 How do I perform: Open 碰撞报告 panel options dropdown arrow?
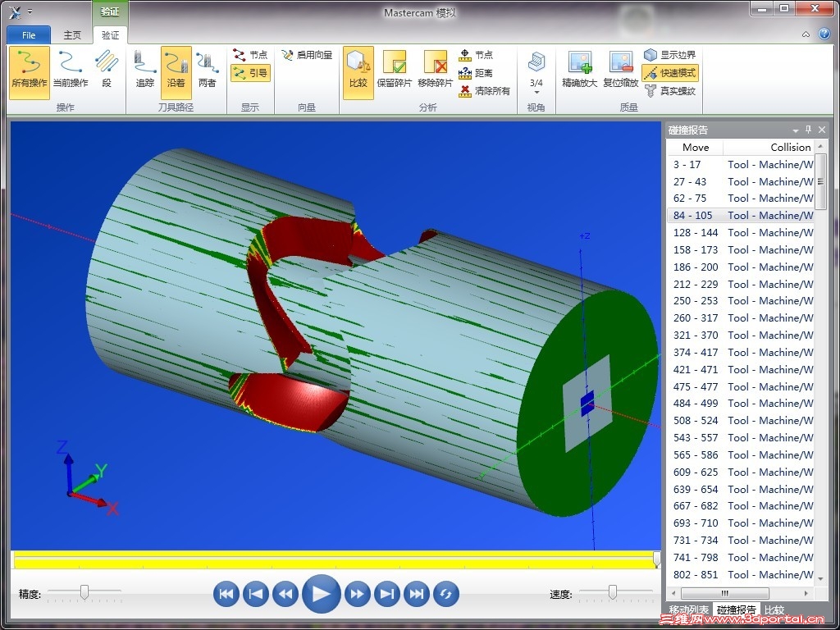coord(796,130)
